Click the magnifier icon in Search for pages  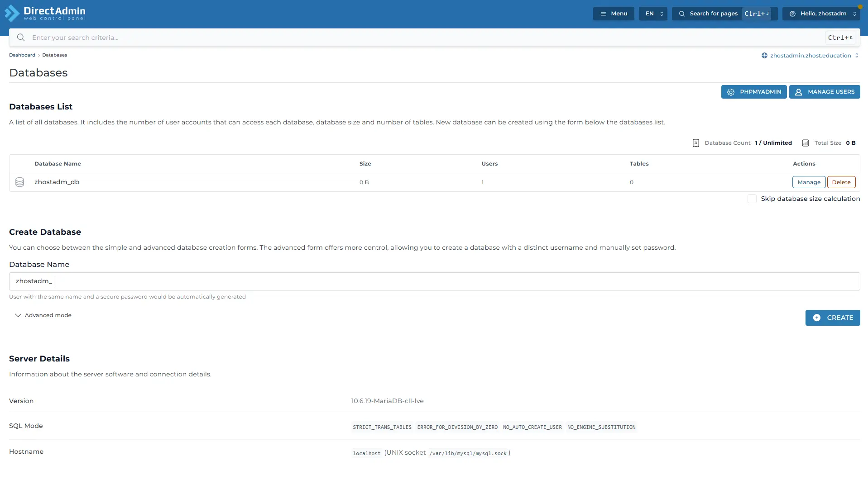click(x=682, y=14)
